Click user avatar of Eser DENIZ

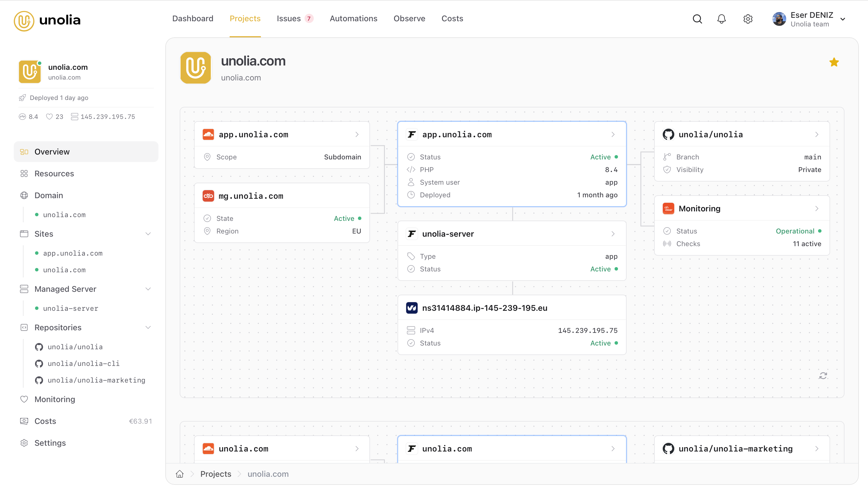coord(779,19)
